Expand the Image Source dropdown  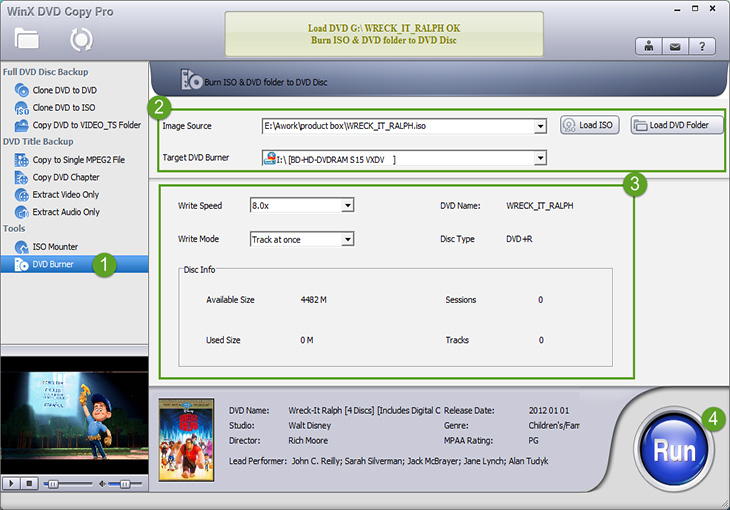(540, 126)
